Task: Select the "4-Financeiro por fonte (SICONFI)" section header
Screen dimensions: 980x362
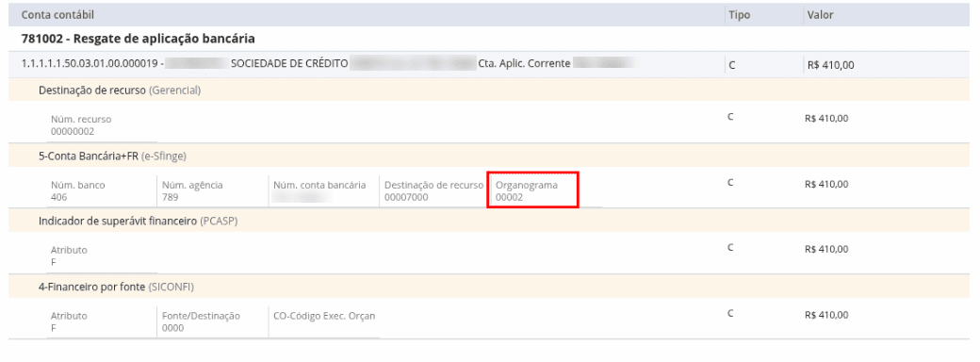Action: coord(116,287)
